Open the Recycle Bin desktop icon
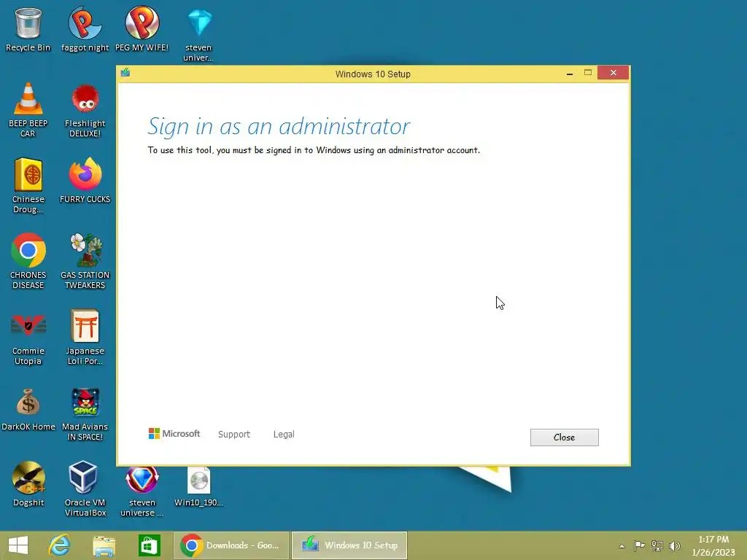747x560 pixels. [x=28, y=29]
